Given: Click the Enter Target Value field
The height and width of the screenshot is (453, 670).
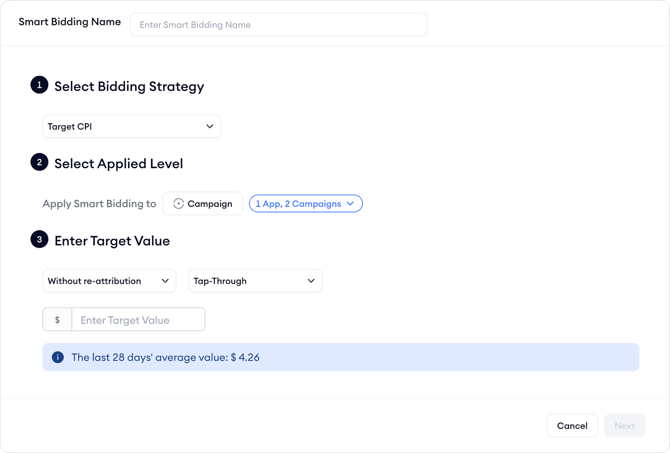Looking at the screenshot, I should click(x=138, y=320).
